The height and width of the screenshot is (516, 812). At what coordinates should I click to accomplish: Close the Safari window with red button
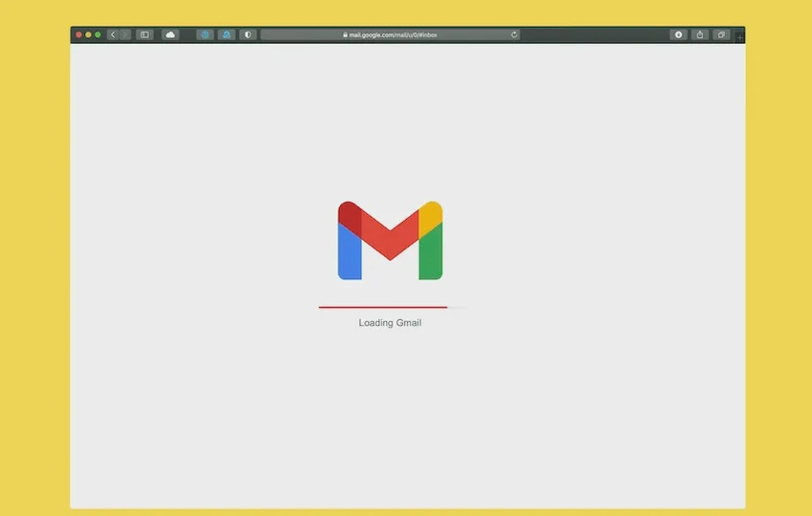pyautogui.click(x=78, y=34)
